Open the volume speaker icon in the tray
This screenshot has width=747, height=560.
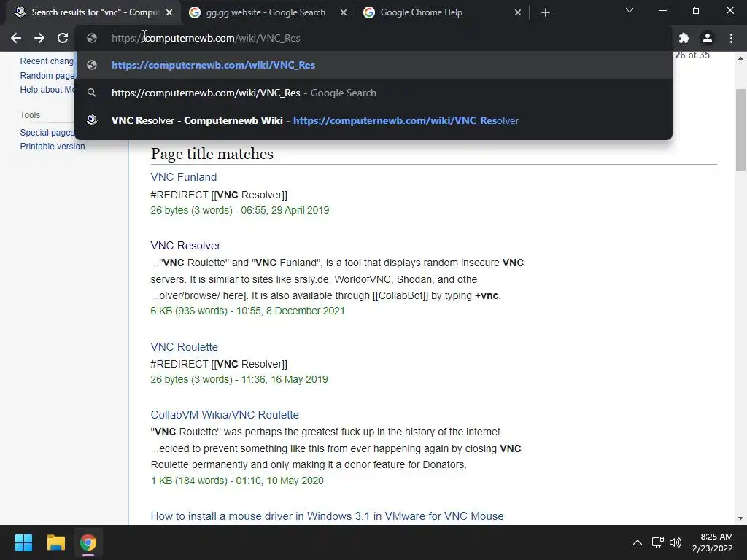(x=675, y=542)
